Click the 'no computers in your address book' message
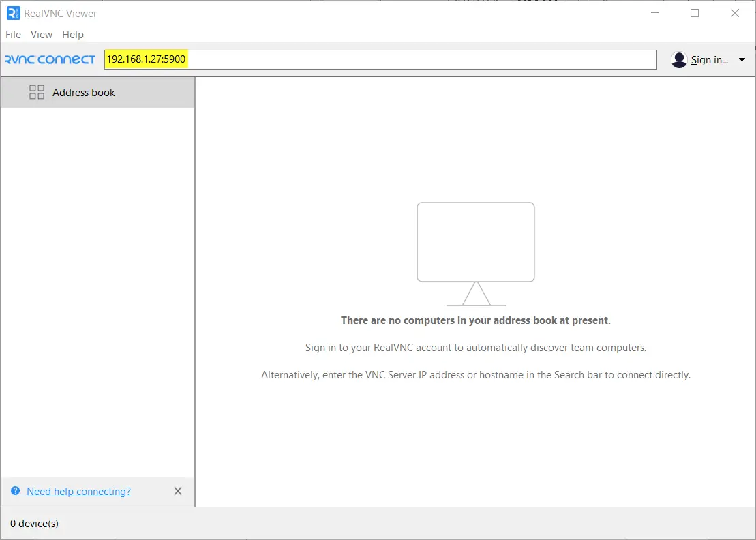This screenshot has width=756, height=540. pyautogui.click(x=475, y=320)
